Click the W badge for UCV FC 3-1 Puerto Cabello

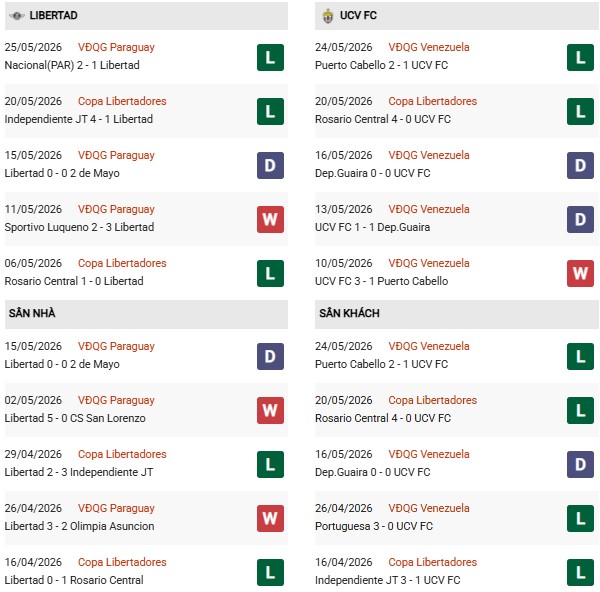coord(580,273)
